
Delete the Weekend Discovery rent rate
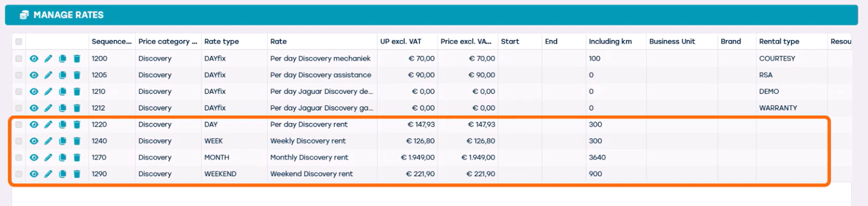pos(77,174)
